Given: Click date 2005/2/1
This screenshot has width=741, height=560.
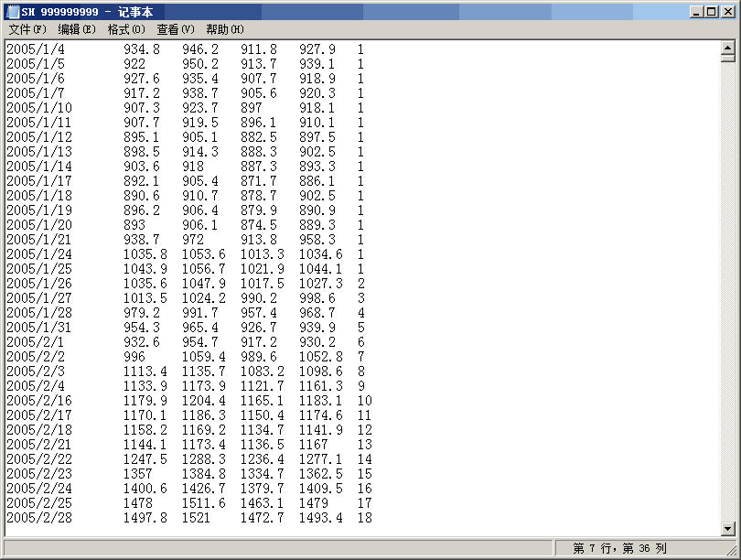Looking at the screenshot, I should [x=36, y=342].
